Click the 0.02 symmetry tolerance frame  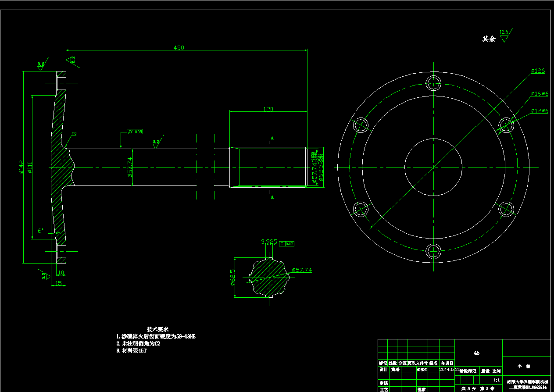pyautogui.click(x=286, y=243)
